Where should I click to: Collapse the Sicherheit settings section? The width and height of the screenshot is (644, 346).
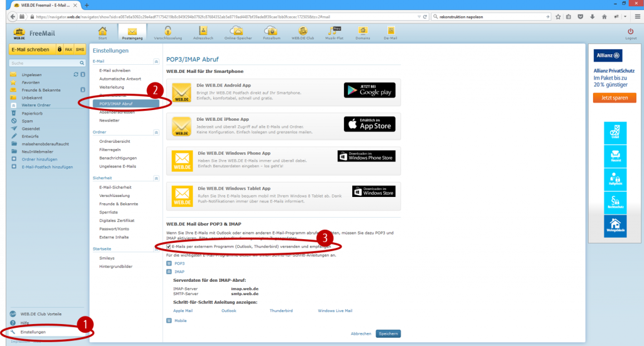(x=156, y=178)
